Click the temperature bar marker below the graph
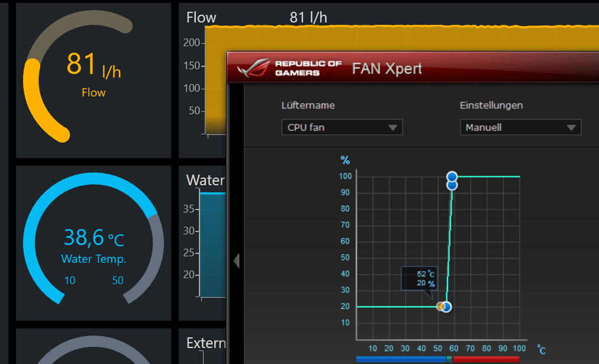Viewport: 599px width, 364px height. pyautogui.click(x=449, y=359)
